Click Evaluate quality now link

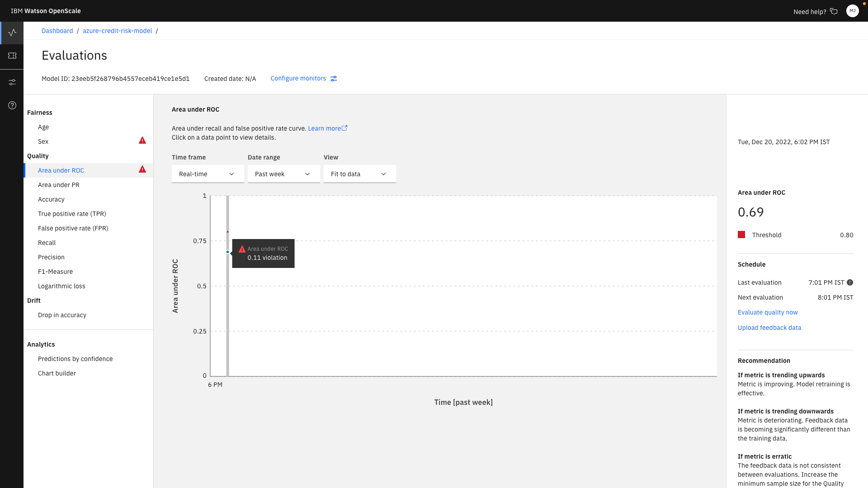pos(768,312)
